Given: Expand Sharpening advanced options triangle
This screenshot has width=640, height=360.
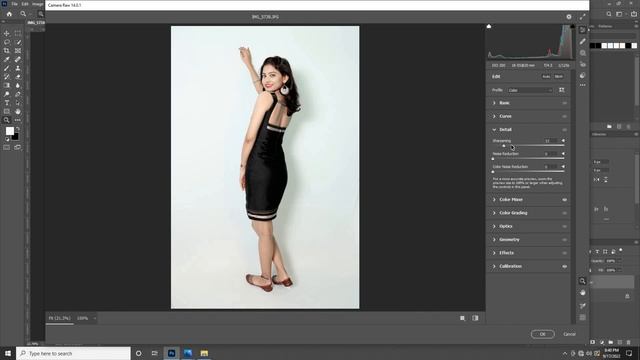Looking at the screenshot, I should pos(563,141).
